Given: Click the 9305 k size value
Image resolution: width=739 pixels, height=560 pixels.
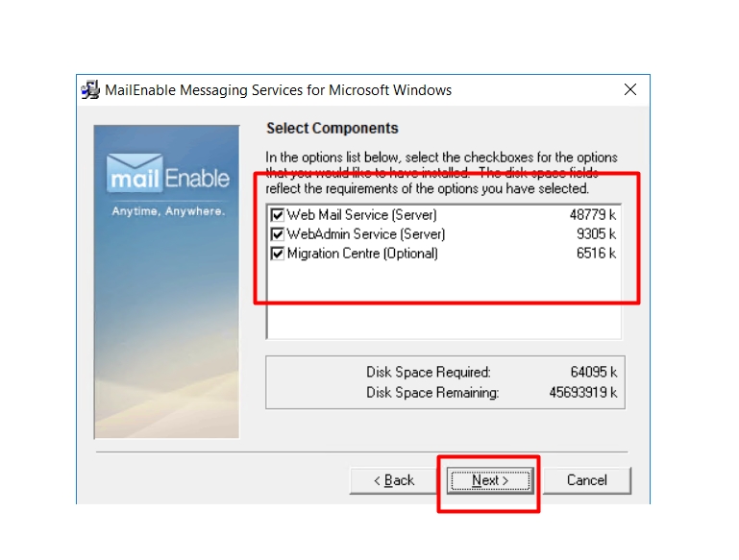Looking at the screenshot, I should [596, 234].
